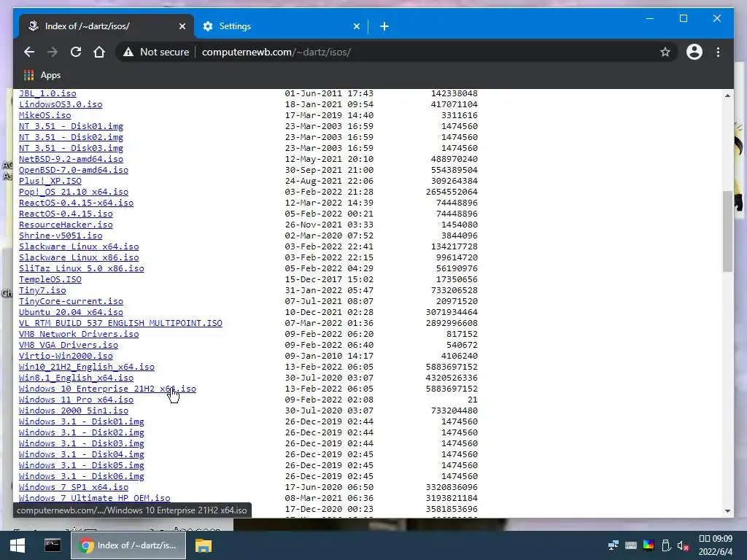Image resolution: width=747 pixels, height=560 pixels.
Task: Click the Windows 11 Pro x64.iso link
Action: 76,400
